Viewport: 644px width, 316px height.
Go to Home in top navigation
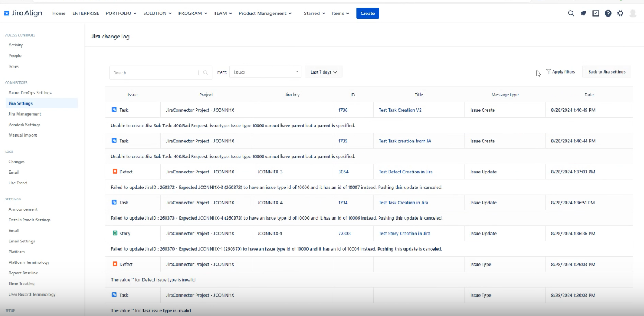point(59,13)
